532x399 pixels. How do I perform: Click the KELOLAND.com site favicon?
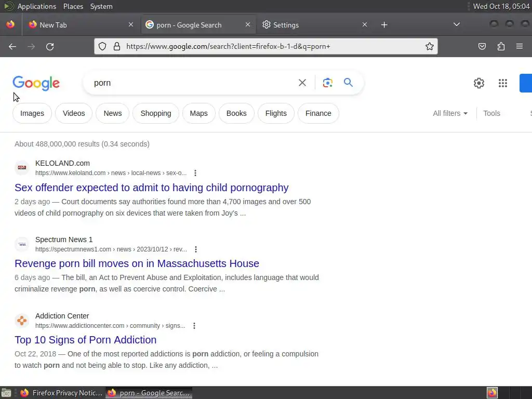(22, 168)
